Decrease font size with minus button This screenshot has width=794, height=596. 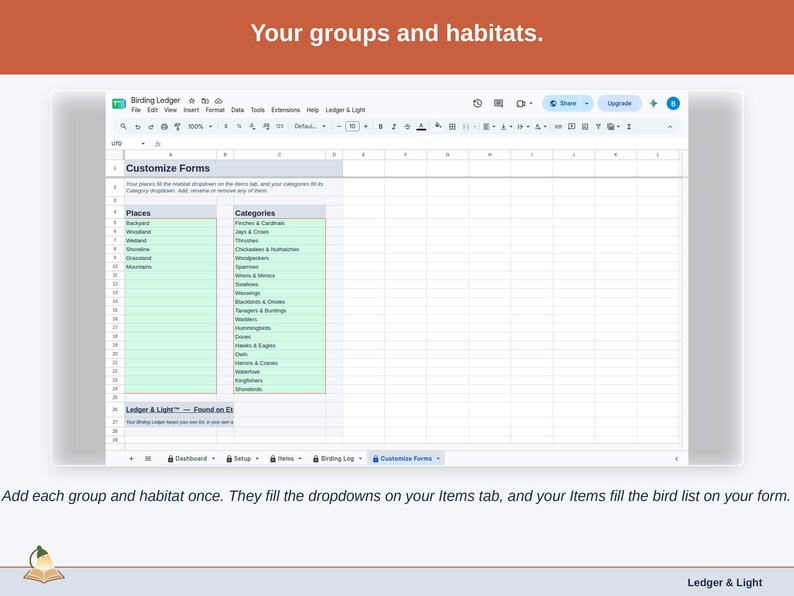point(339,127)
